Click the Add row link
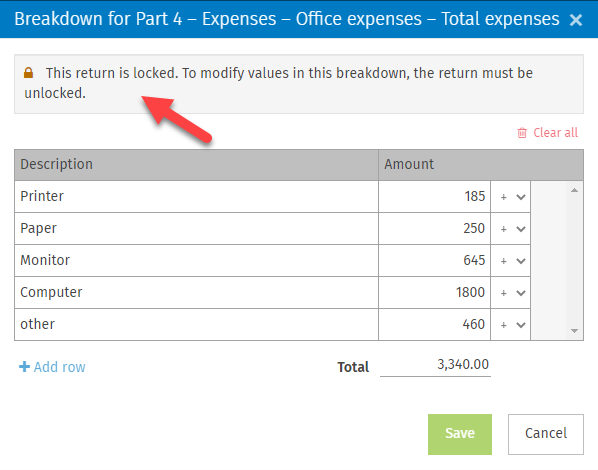The height and width of the screenshot is (470, 598). tap(59, 367)
